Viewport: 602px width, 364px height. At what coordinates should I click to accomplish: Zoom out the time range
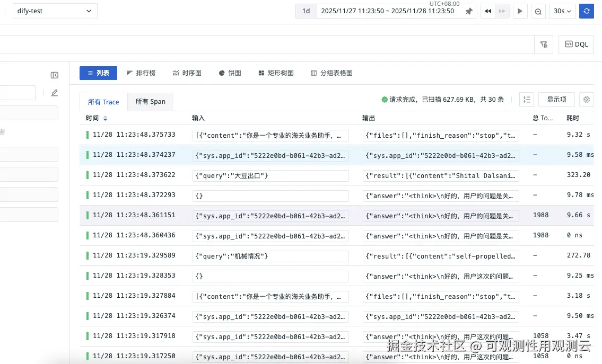[538, 11]
